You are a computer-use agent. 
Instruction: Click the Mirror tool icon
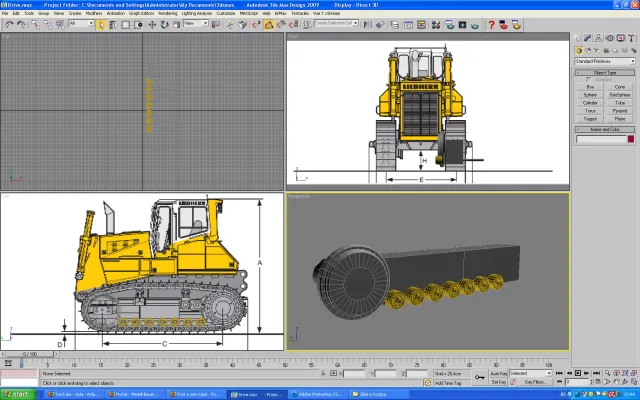coord(367,25)
